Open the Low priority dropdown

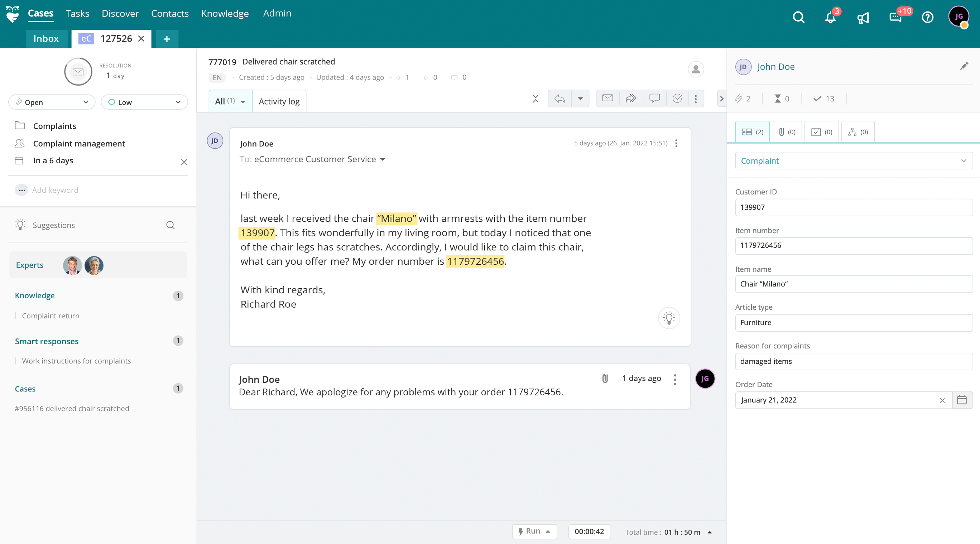(144, 102)
